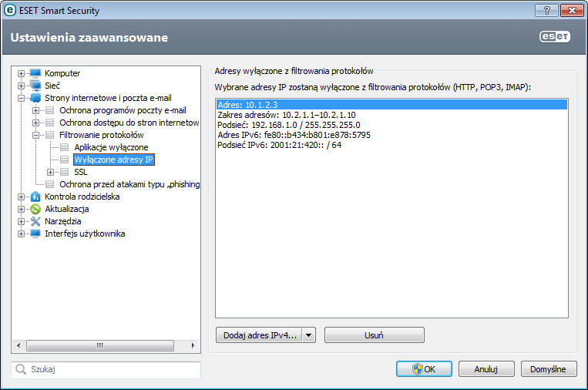Expand the Kontrola rodzicielska node

pos(21,197)
